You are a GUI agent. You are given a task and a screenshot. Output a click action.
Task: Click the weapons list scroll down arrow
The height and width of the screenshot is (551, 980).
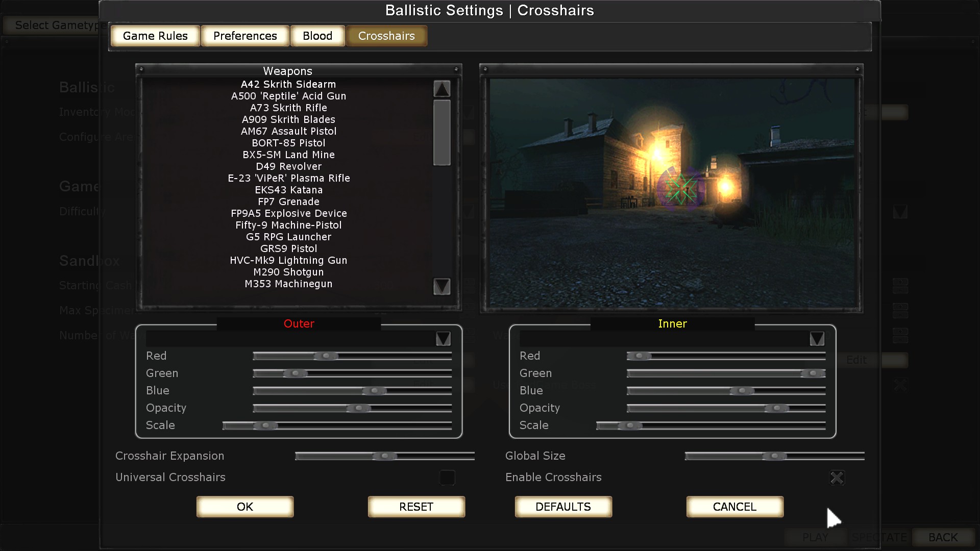tap(442, 286)
